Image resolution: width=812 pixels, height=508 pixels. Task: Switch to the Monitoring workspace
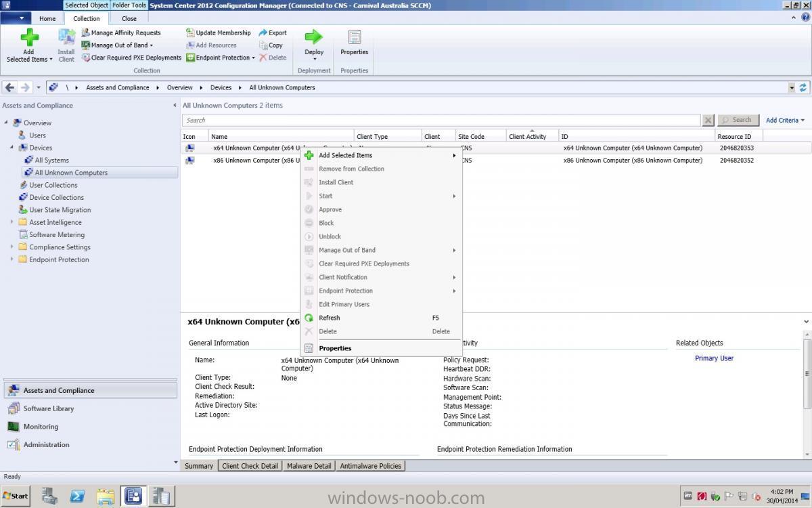pyautogui.click(x=90, y=427)
